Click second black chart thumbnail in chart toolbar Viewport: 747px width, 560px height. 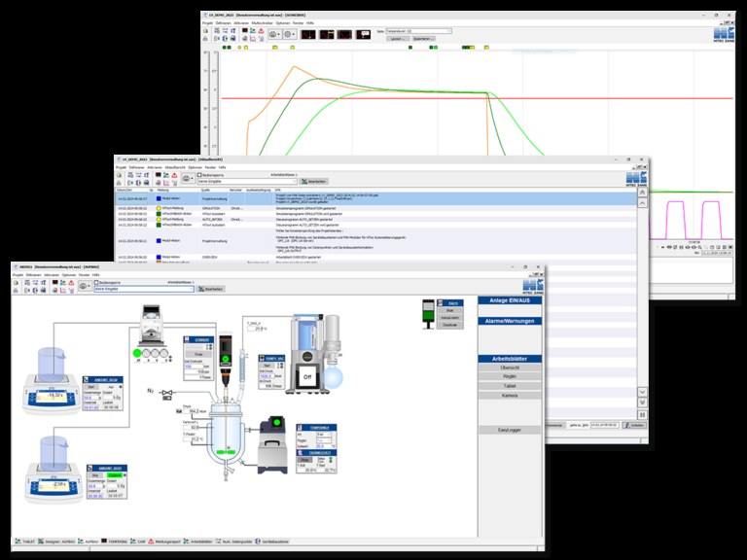pyautogui.click(x=327, y=35)
